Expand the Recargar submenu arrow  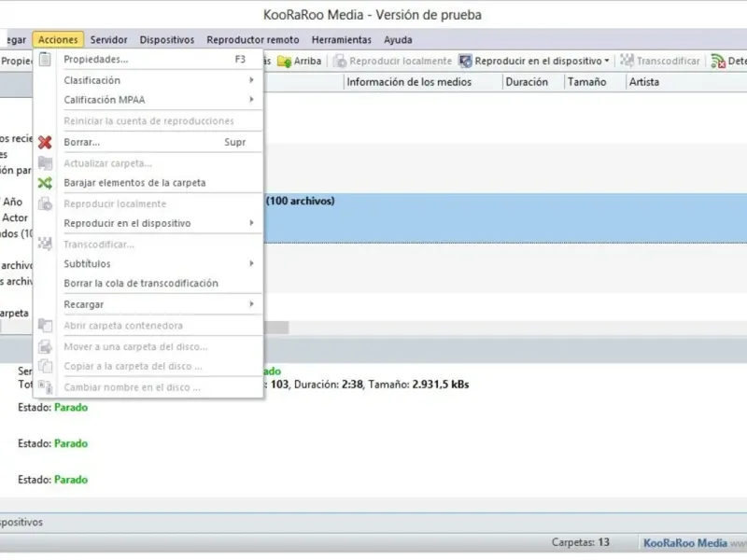(251, 304)
